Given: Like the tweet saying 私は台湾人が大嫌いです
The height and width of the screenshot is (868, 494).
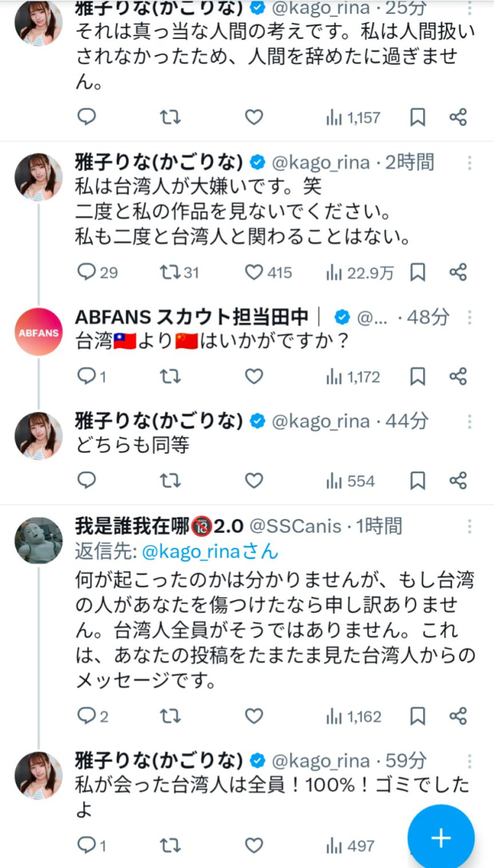Looking at the screenshot, I should 253,273.
